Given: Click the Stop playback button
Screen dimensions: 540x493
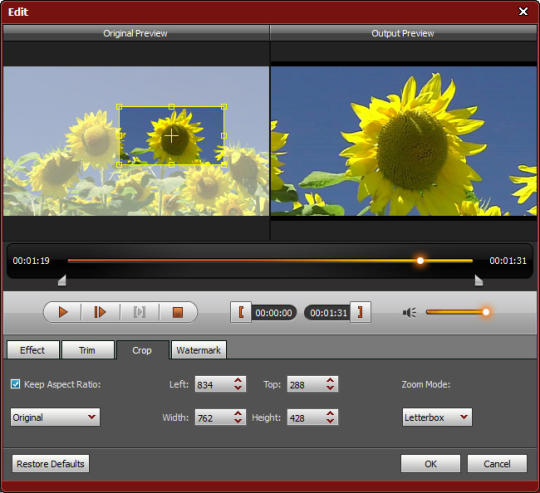Looking at the screenshot, I should [x=178, y=312].
